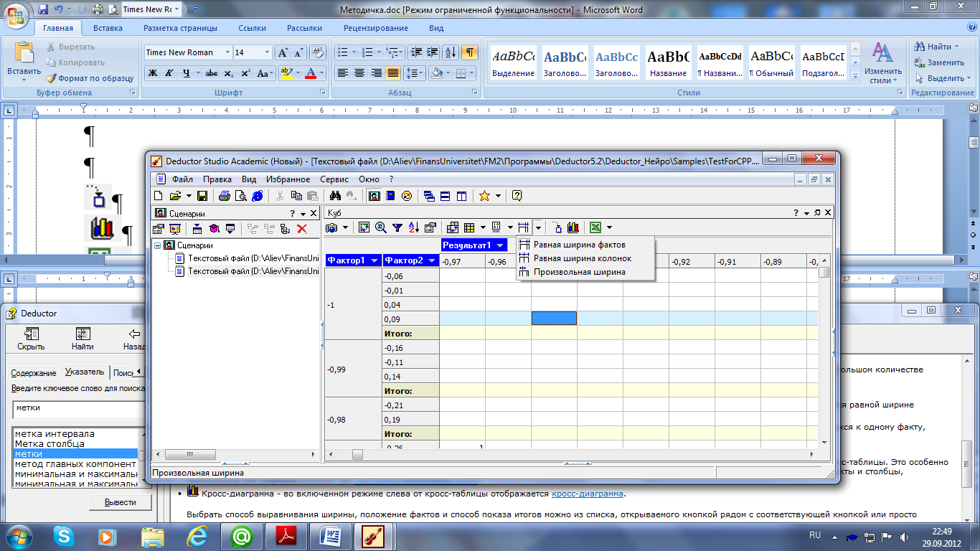Click the binoculars Find icon in Deductor
Screen dimensions: 980x551
[x=334, y=196]
